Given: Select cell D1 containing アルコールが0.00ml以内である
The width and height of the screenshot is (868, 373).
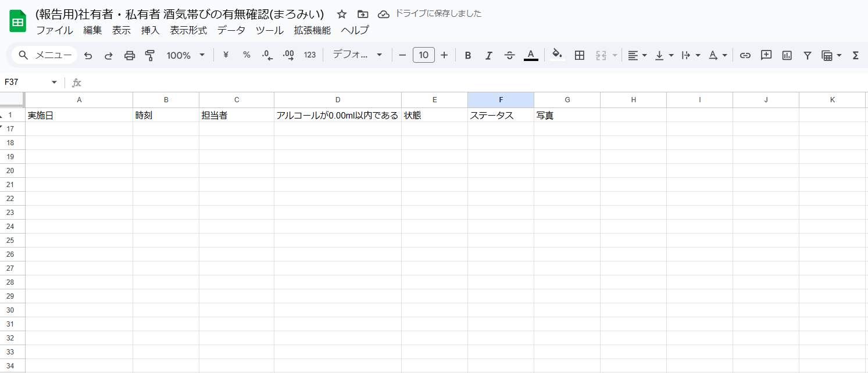Looking at the screenshot, I should pos(338,115).
